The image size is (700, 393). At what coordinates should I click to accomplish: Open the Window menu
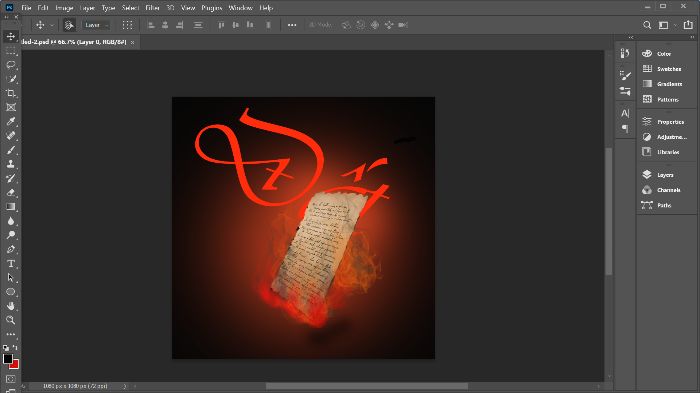(241, 8)
